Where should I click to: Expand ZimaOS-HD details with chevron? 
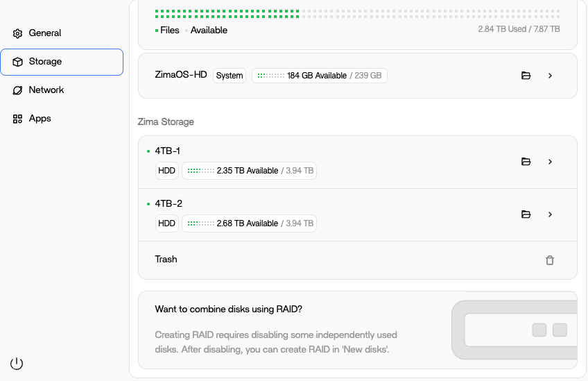(x=550, y=76)
